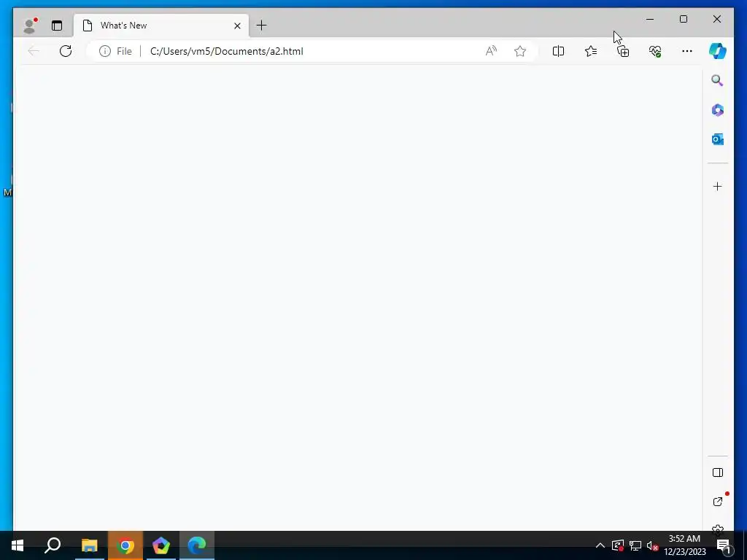
Task: Open the pentagon app on taskbar
Action: pos(161,545)
